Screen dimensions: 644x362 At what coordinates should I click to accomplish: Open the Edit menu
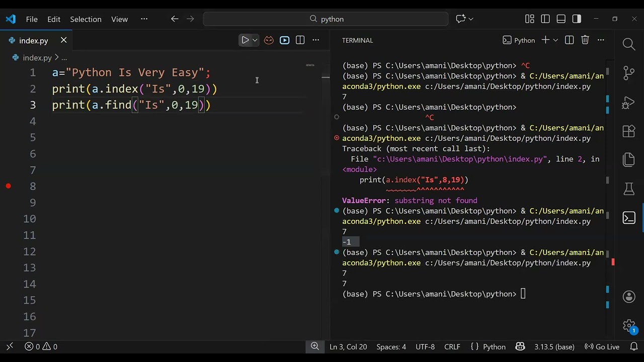tap(54, 19)
